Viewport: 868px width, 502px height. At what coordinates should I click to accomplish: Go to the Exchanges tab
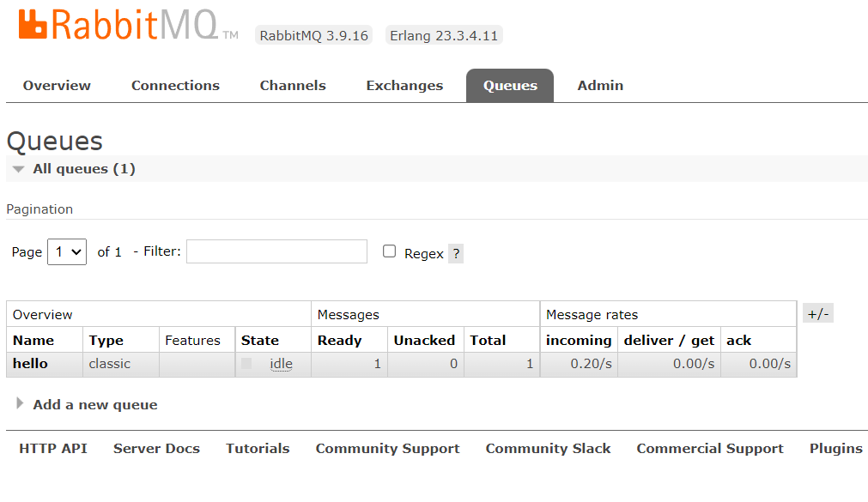[x=404, y=86]
